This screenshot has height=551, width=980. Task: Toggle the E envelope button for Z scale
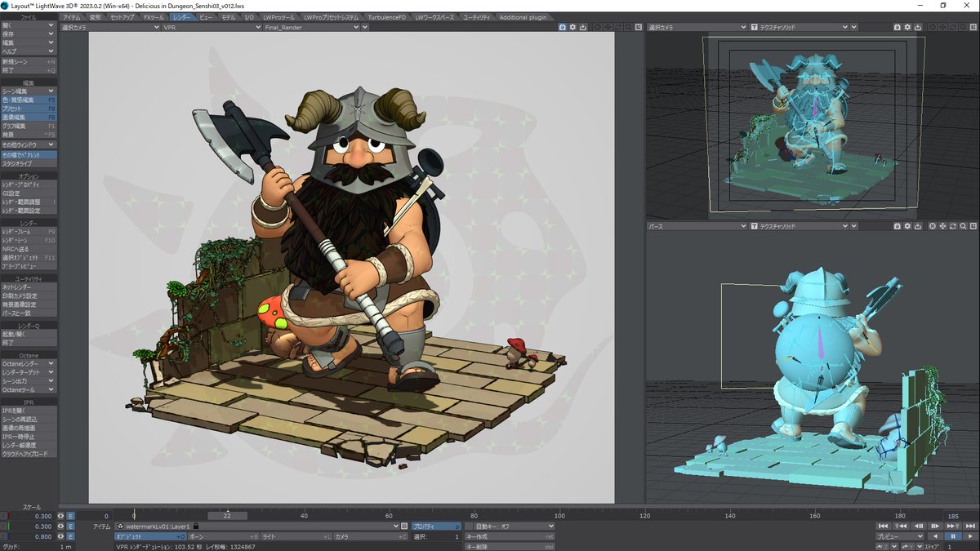(x=70, y=536)
